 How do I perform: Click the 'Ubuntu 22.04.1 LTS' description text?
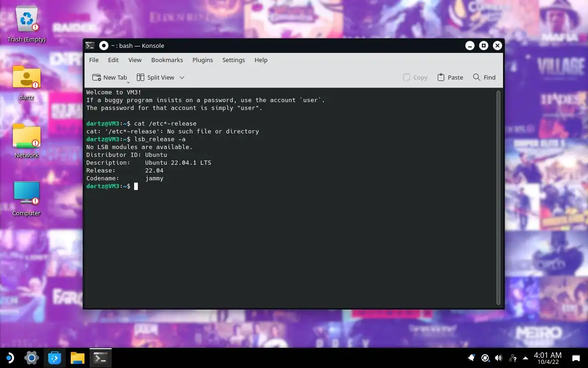(x=178, y=162)
